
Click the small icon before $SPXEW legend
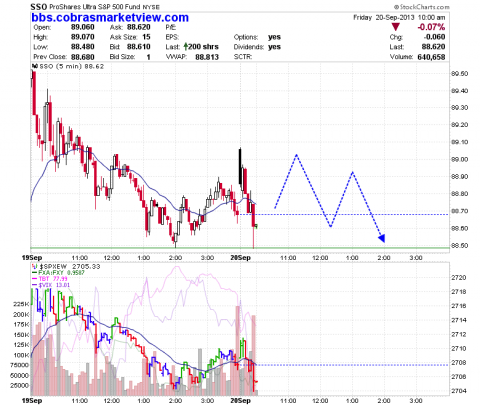tap(34, 267)
